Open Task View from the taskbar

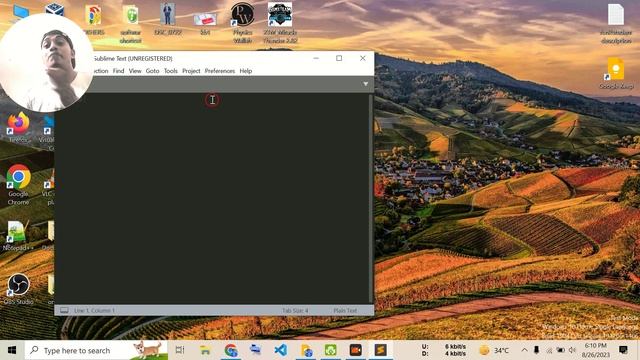(180, 350)
